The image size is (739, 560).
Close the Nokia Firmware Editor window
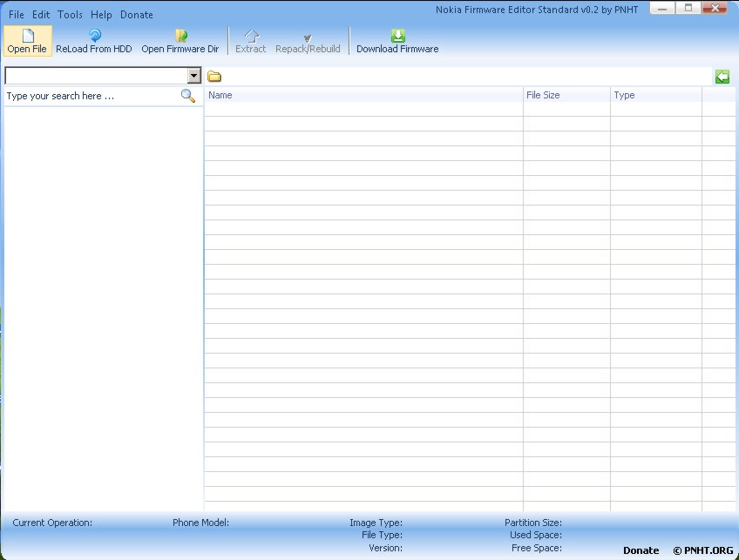coord(715,8)
